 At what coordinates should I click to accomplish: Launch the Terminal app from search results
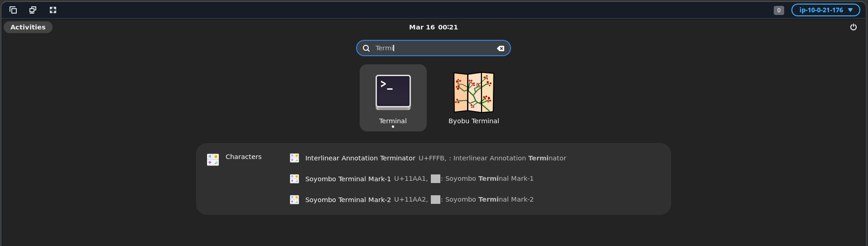(393, 98)
